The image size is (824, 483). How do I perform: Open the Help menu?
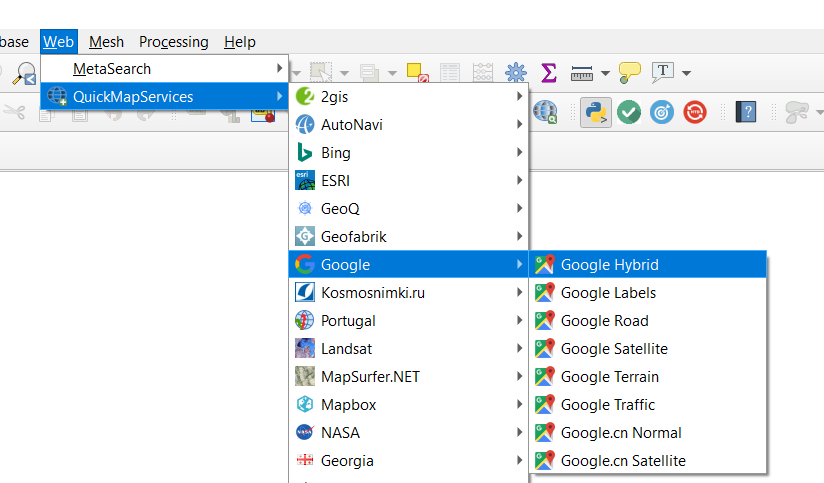(240, 42)
